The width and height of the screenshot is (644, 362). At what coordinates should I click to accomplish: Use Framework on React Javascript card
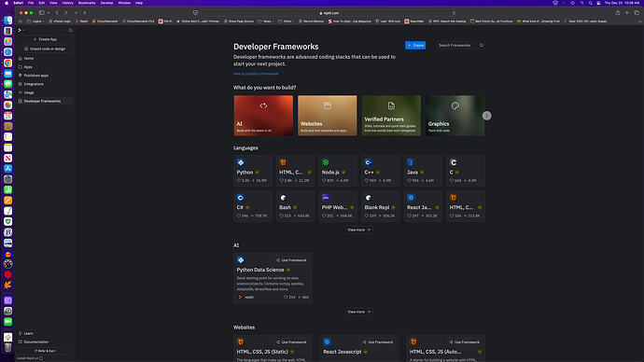click(378, 342)
